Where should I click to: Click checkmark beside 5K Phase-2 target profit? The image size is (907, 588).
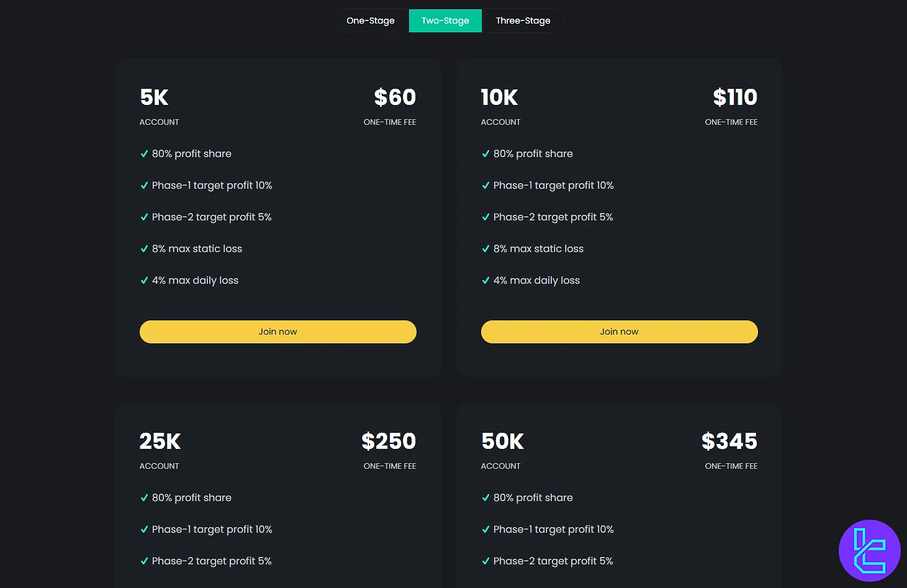pyautogui.click(x=144, y=217)
